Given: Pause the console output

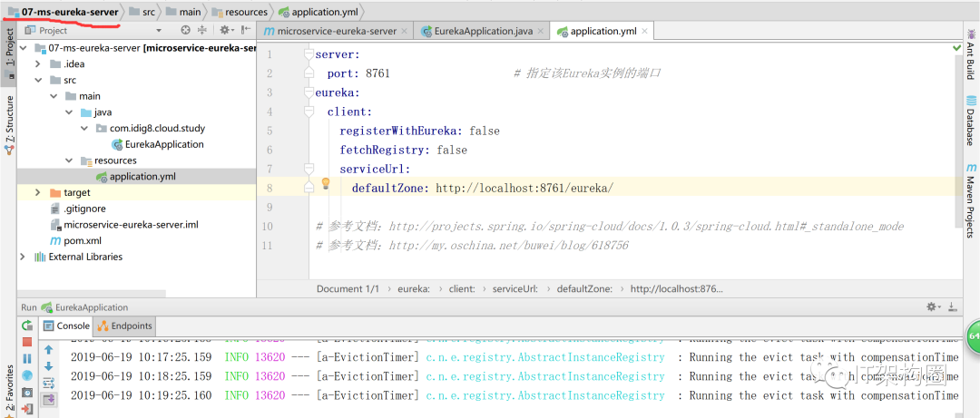Looking at the screenshot, I should (27, 359).
